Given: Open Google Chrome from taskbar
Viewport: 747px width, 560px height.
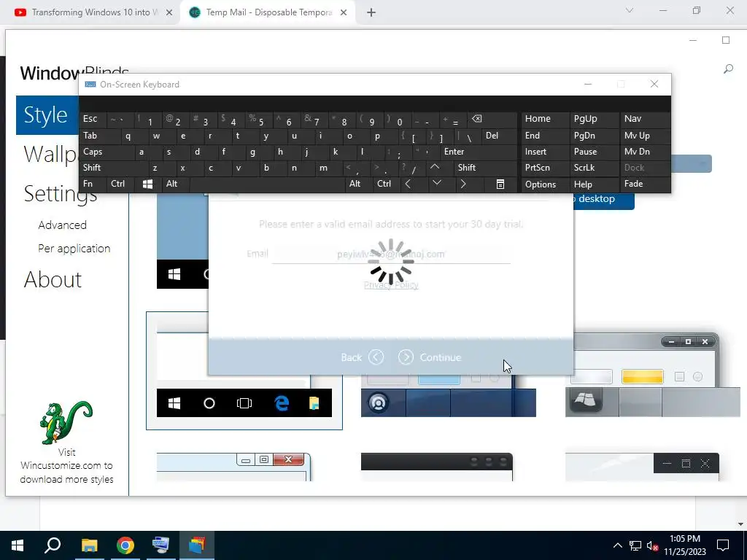Looking at the screenshot, I should [125, 545].
